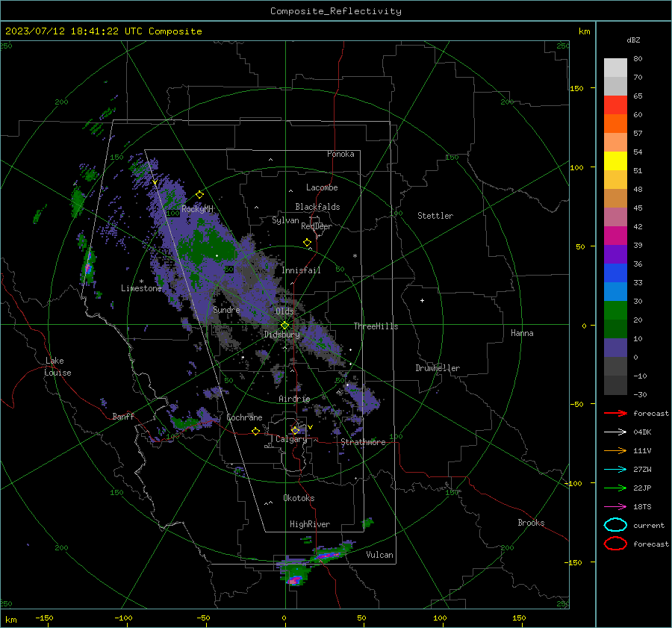Click the red 'forecast' ellipse icon
The image size is (672, 628).
point(615,544)
